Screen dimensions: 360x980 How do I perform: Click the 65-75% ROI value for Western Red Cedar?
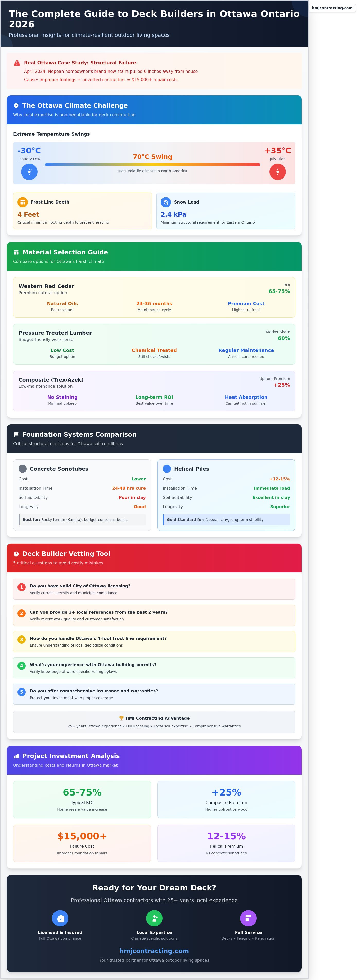279,292
